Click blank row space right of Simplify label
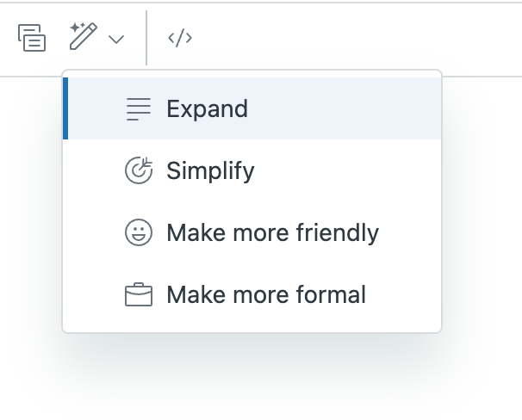This screenshot has height=420, width=522. pyautogui.click(x=345, y=170)
